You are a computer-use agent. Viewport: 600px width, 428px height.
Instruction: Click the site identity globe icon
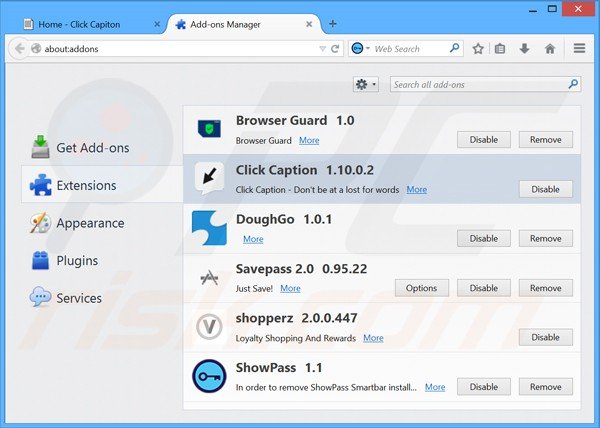click(x=36, y=49)
